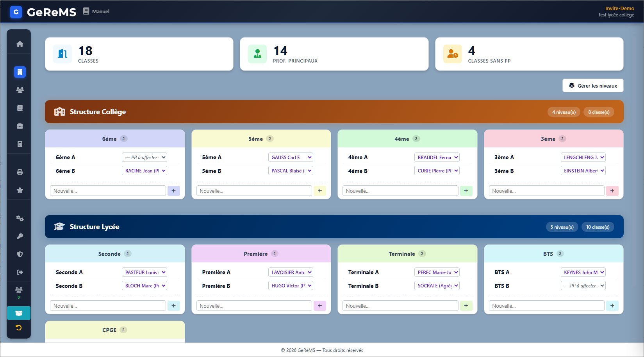Focus the Nouvelle field in Seconde card
The height and width of the screenshot is (357, 644).
[108, 306]
